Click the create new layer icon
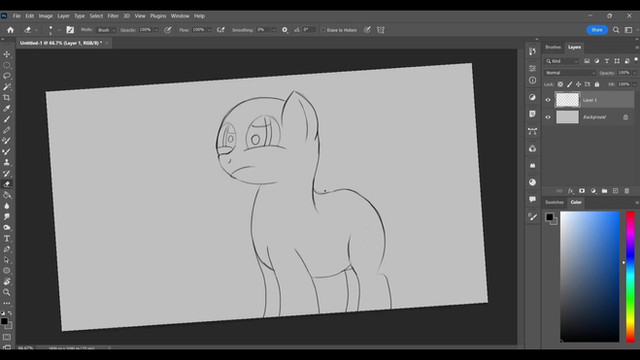Screen dimensions: 640x360 point(616,191)
